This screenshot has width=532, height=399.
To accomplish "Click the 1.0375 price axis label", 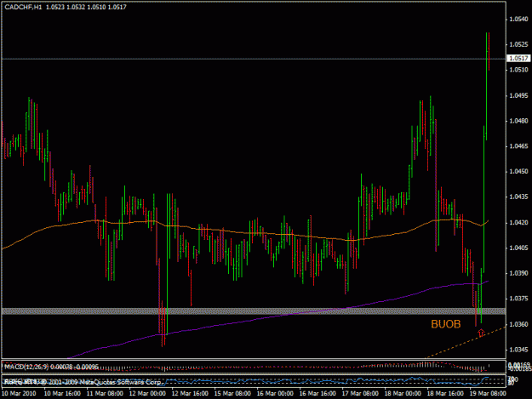I will point(518,299).
